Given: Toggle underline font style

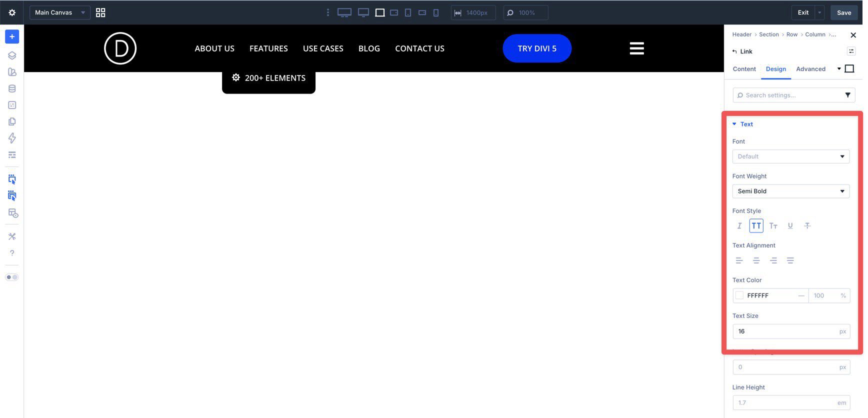Looking at the screenshot, I should (x=790, y=226).
